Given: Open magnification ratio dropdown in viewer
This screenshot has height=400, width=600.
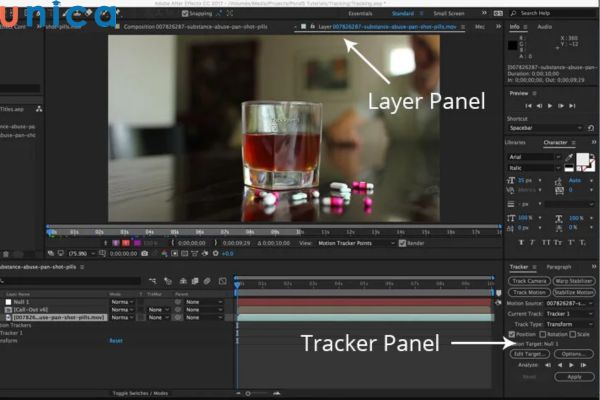Looking at the screenshot, I should pyautogui.click(x=82, y=253).
